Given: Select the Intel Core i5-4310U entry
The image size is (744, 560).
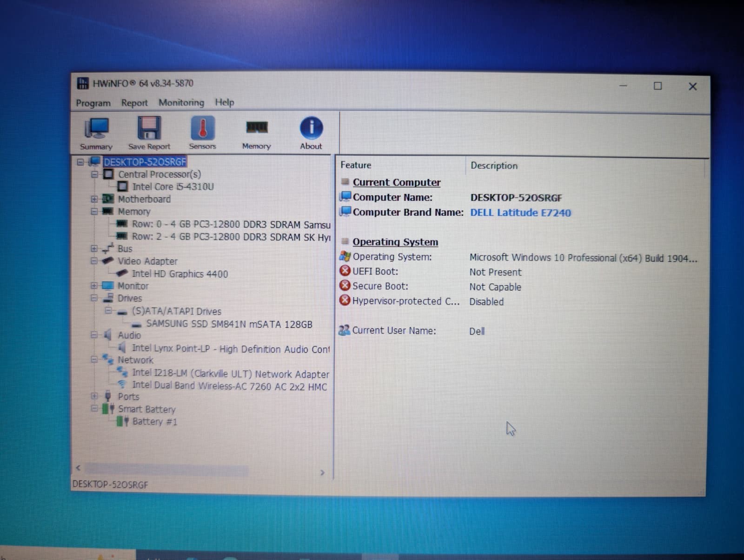Looking at the screenshot, I should pos(173,187).
